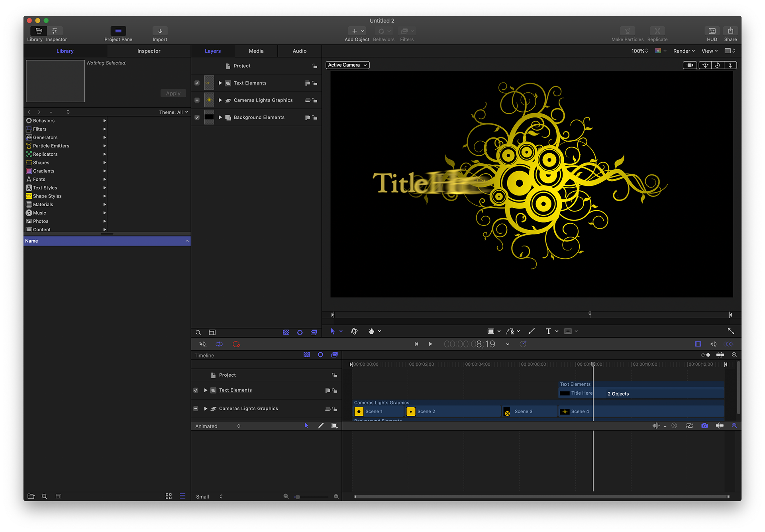Open the Animated curve set dropdown
Viewport: 765px width, 532px height.
[x=218, y=426]
